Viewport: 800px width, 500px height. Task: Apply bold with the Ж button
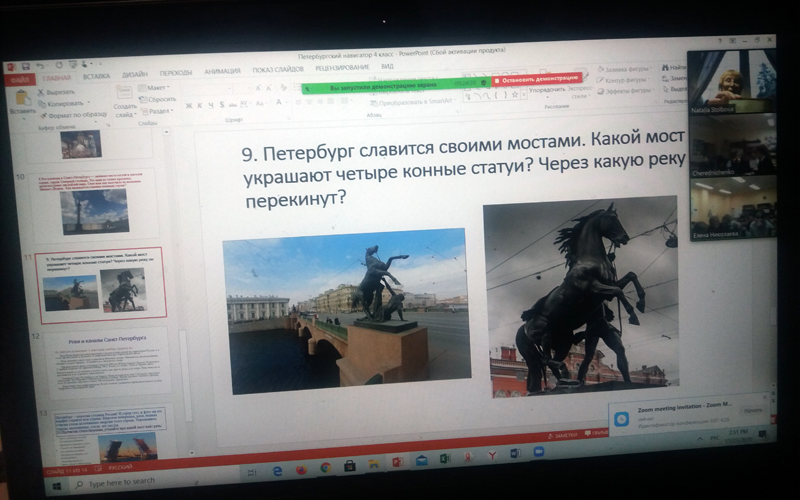click(x=188, y=106)
